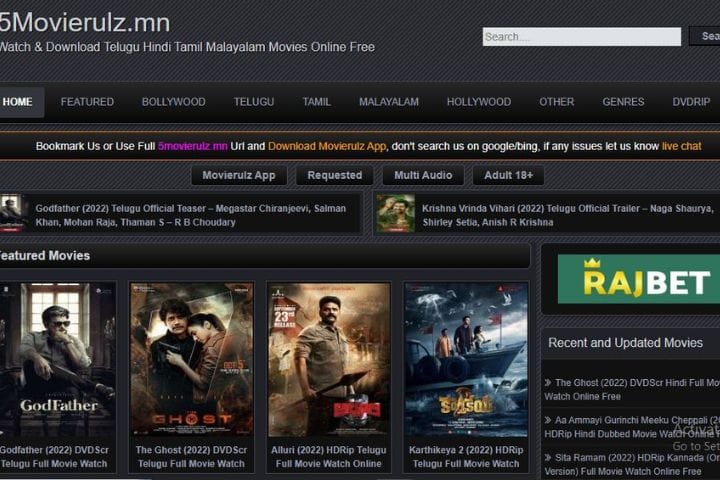The width and height of the screenshot is (720, 480).
Task: Open the HOME menu tab
Action: click(21, 102)
